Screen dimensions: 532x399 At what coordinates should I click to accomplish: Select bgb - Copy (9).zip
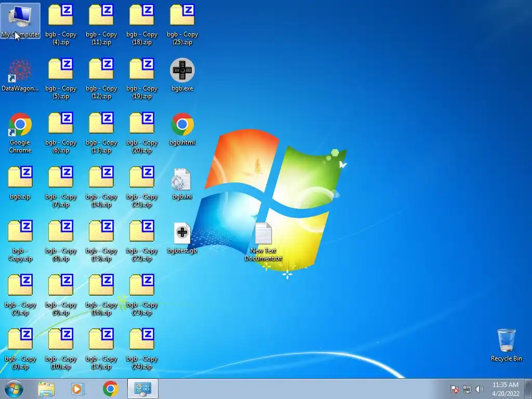(61, 295)
